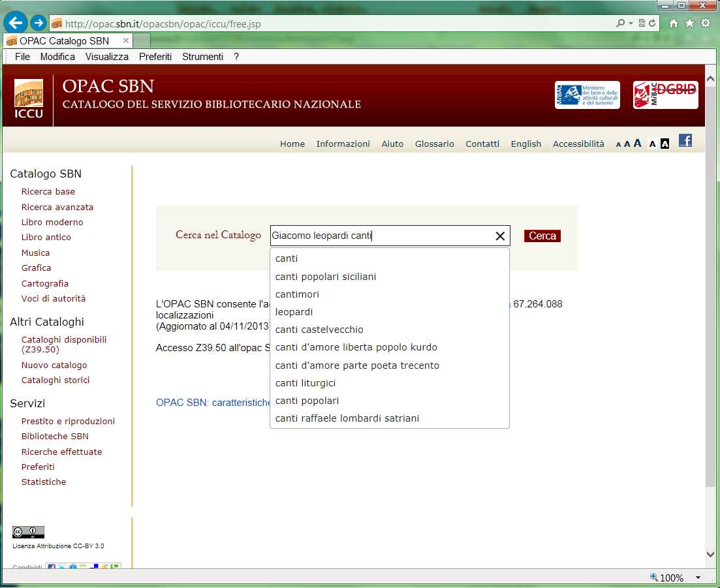Open the Nuovo catalogo link
This screenshot has height=588, width=720.
tap(54, 365)
